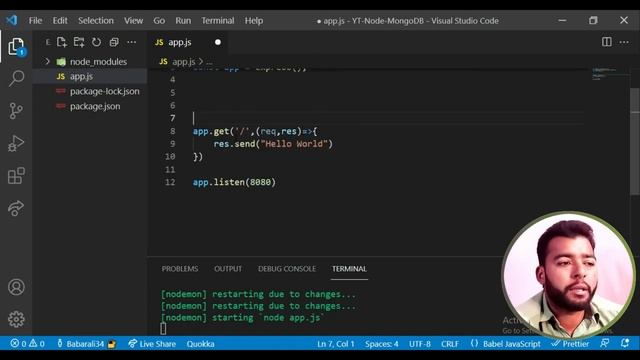640x360 pixels.
Task: Change indentation via Spaces: 4
Action: pos(382,344)
